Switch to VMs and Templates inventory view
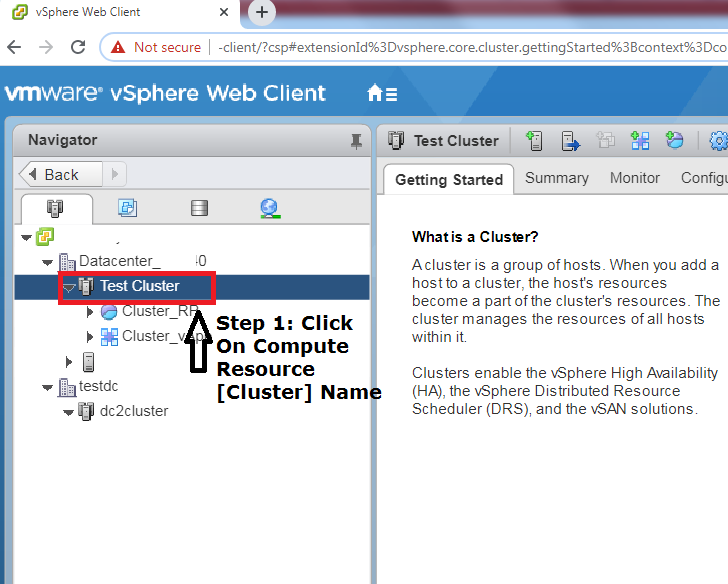The image size is (728, 584). (127, 208)
